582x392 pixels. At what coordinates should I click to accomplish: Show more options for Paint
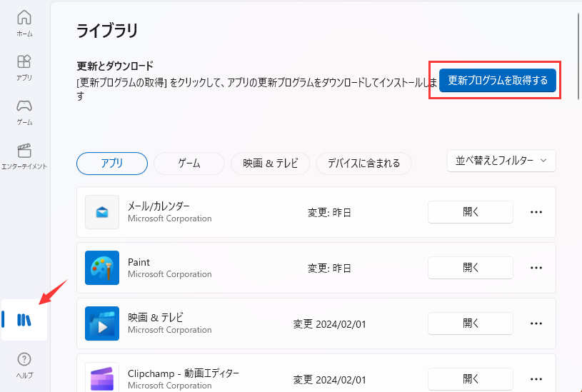536,268
